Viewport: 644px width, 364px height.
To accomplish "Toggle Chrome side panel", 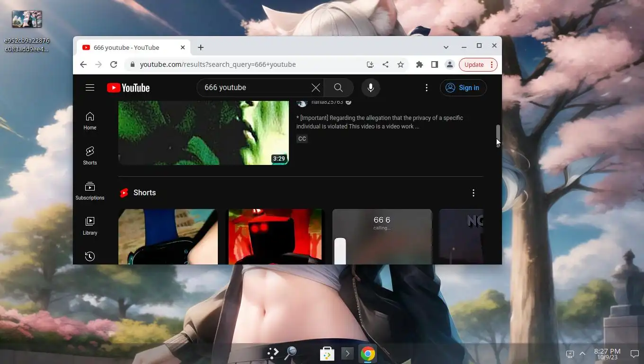I will click(435, 64).
